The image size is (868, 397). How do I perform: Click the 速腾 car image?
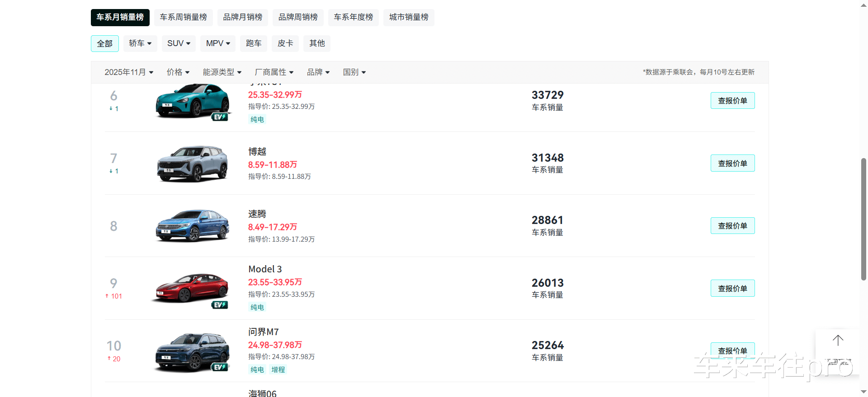[x=192, y=225]
